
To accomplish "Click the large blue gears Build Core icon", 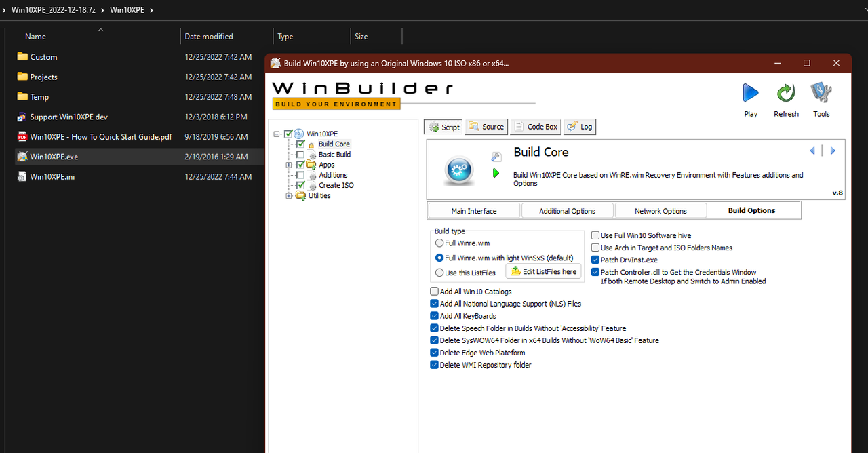I will click(x=459, y=170).
